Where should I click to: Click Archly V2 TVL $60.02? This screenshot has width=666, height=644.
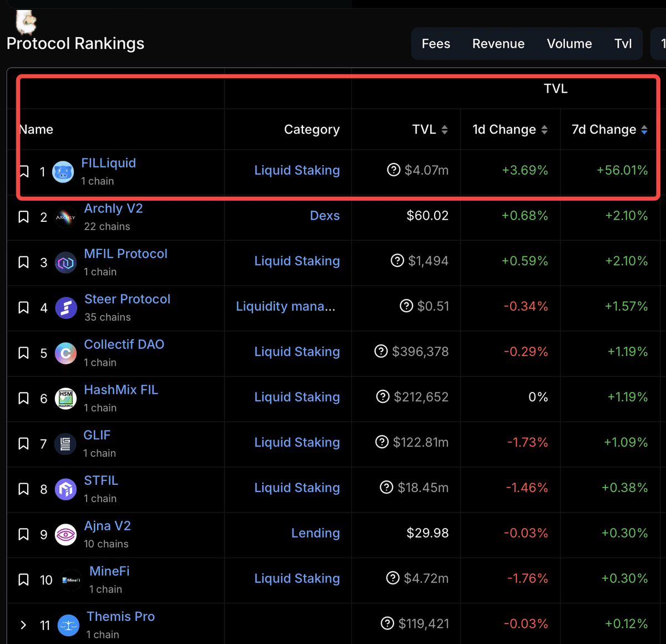pos(427,216)
